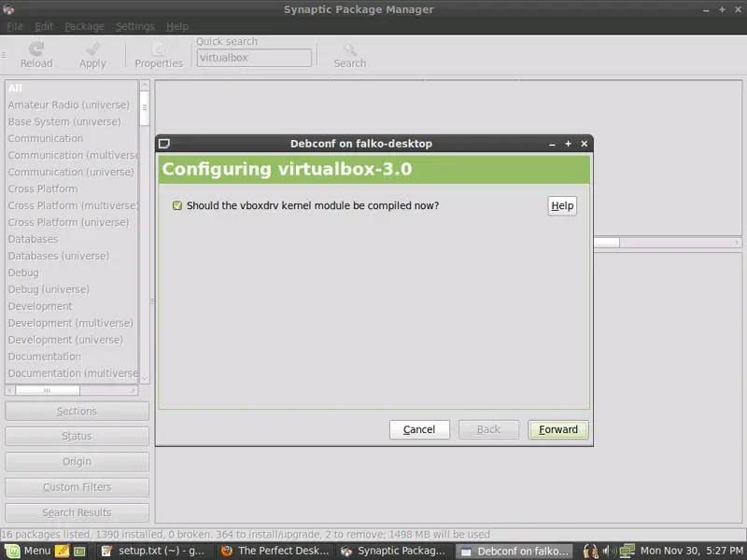Open the Settings menu in Synaptic
Image resolution: width=747 pixels, height=560 pixels.
click(x=134, y=27)
